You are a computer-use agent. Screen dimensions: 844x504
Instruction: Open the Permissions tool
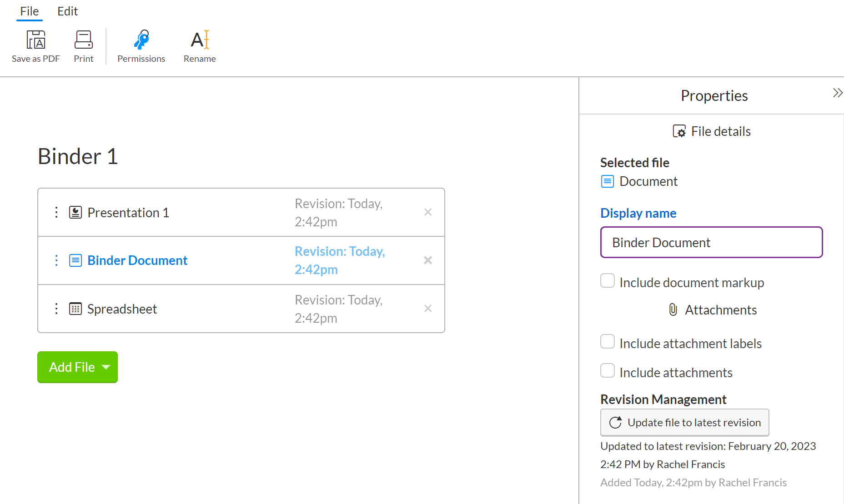(141, 40)
